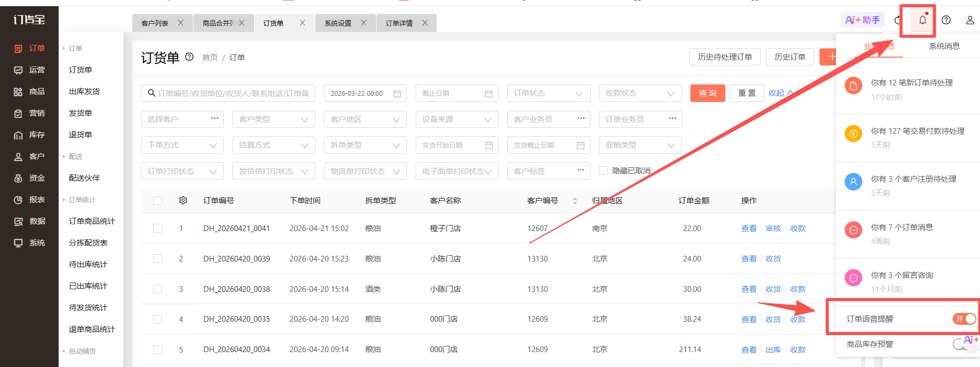Open the 商品 sidebar module

click(x=29, y=92)
